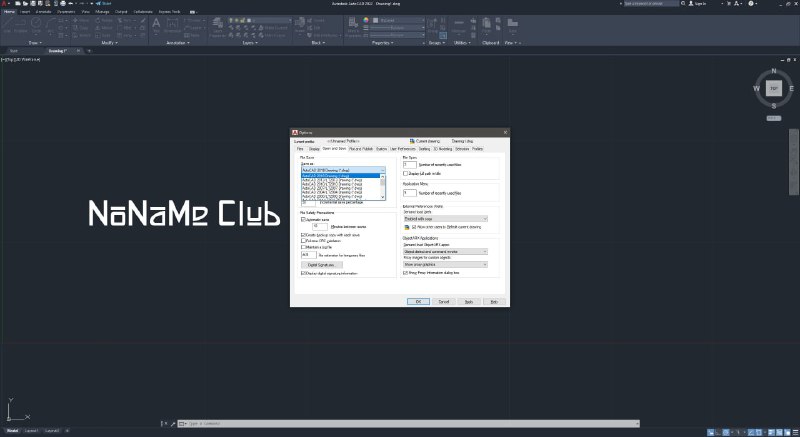Click the Minutes between saves field
This screenshot has height=437, width=800.
point(320,226)
